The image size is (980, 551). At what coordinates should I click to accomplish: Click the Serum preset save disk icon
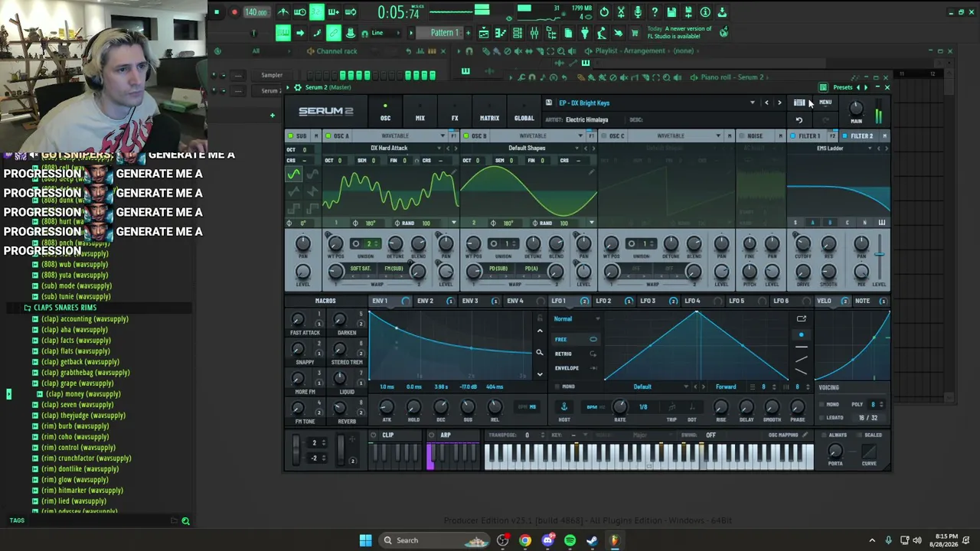coord(549,103)
